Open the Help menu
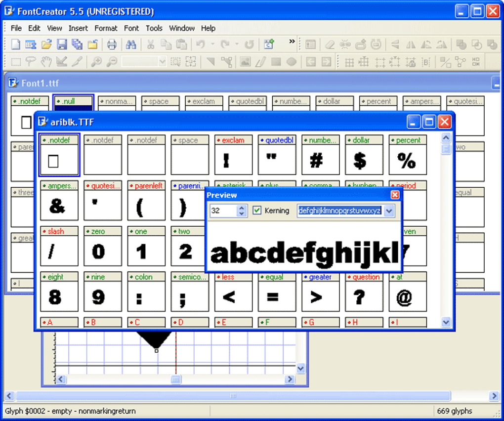504x421 pixels. 208,28
